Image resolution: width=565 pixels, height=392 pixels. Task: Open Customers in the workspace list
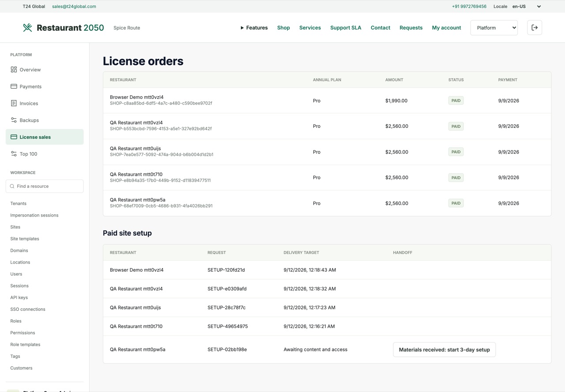point(21,368)
